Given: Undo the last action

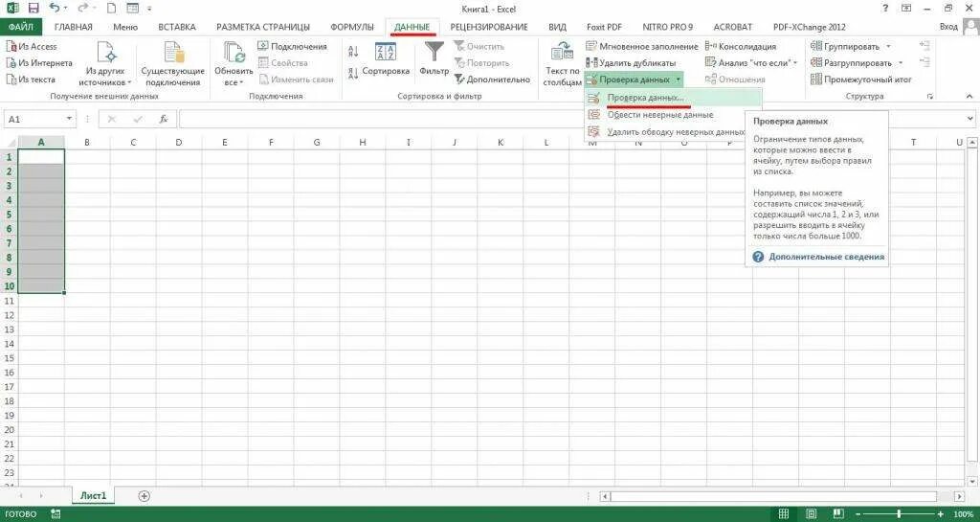Looking at the screenshot, I should click(x=55, y=9).
